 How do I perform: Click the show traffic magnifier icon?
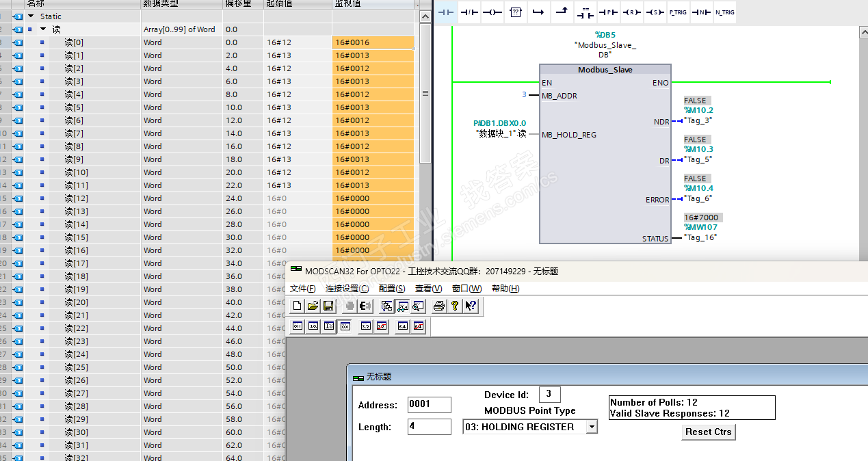pos(419,306)
